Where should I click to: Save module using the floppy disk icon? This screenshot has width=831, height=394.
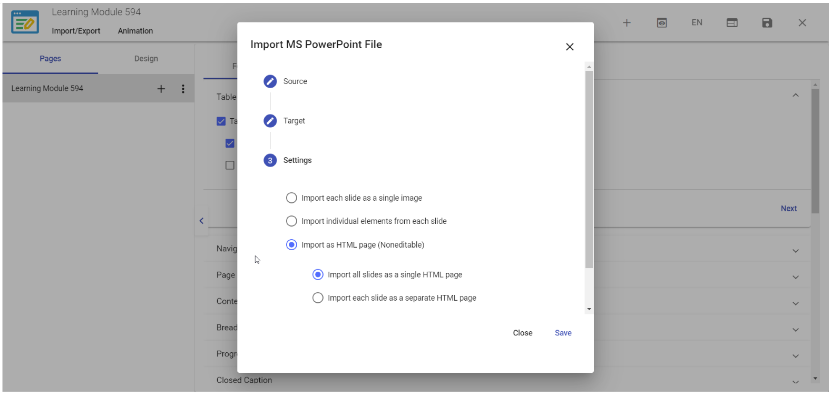[767, 23]
